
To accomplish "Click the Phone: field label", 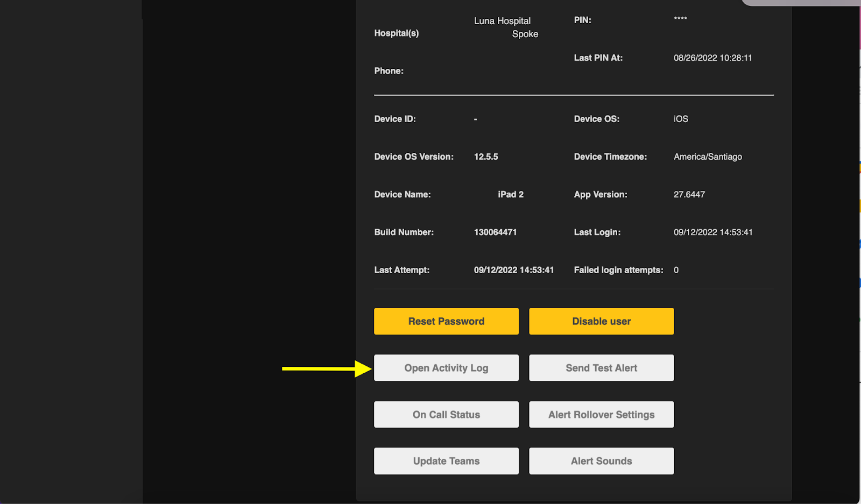I will click(389, 71).
